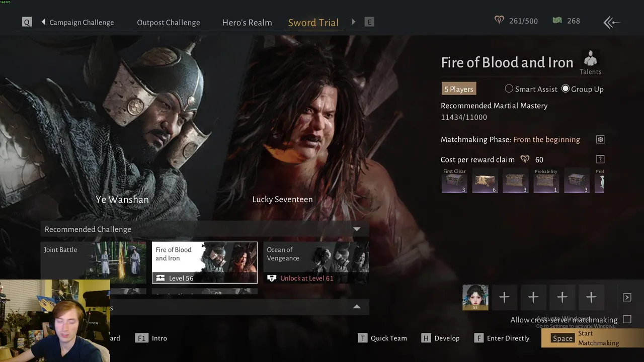Viewport: 644px width, 362px height.
Task: Click Start Matchmaking button
Action: pyautogui.click(x=593, y=338)
